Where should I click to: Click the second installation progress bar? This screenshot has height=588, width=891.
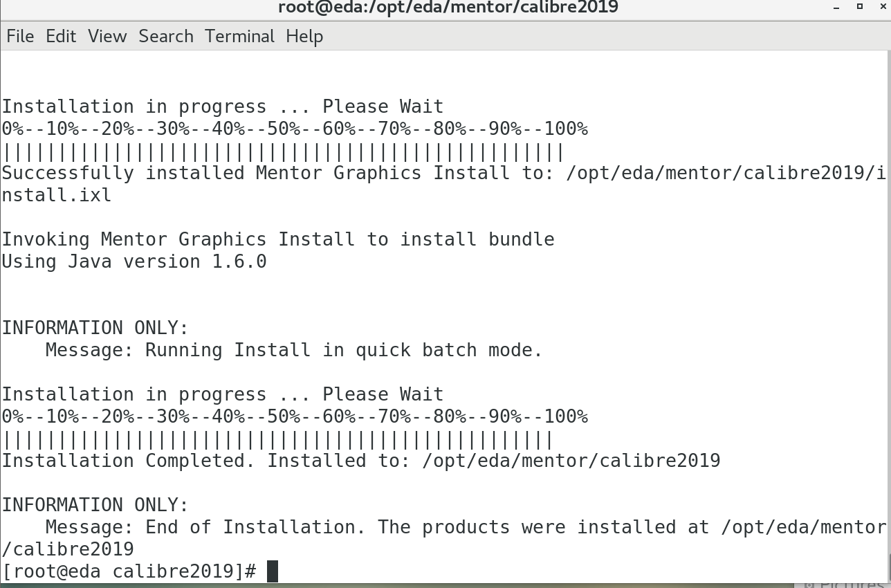point(278,439)
